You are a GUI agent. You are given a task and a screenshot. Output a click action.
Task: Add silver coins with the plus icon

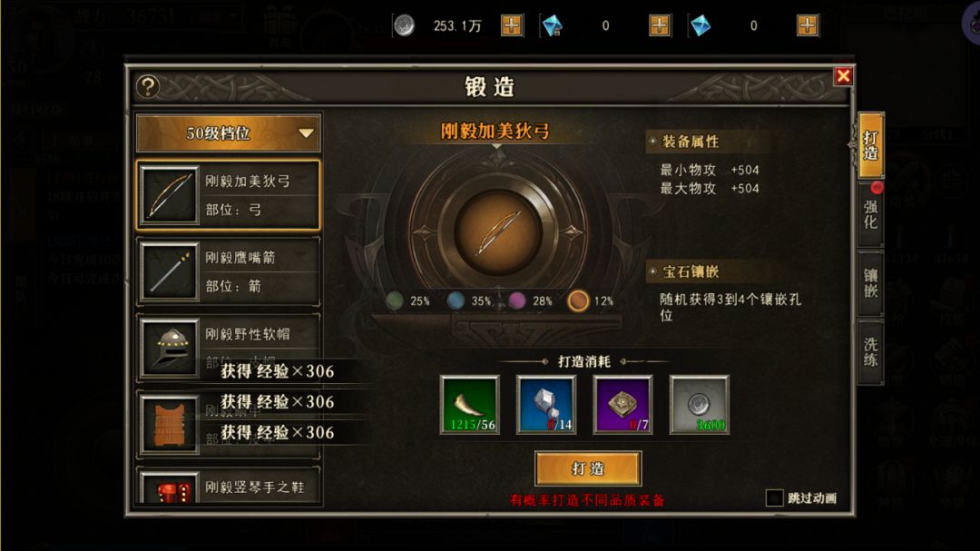(511, 25)
